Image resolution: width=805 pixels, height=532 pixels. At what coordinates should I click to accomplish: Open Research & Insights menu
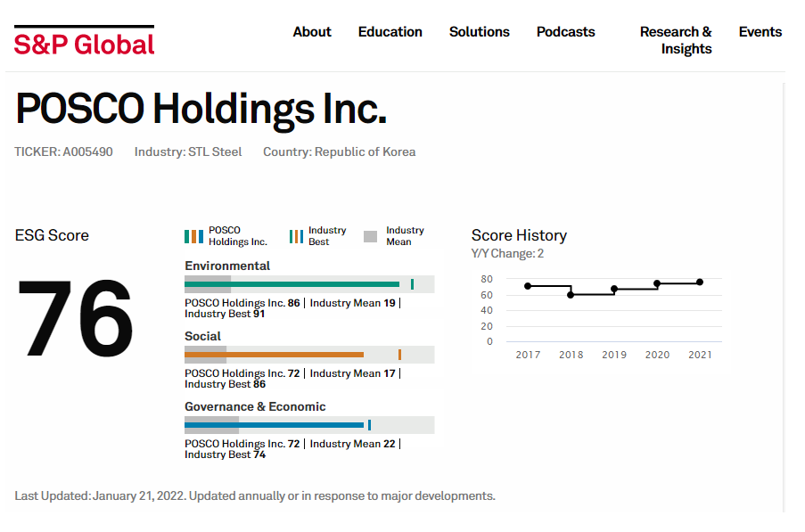tap(676, 40)
